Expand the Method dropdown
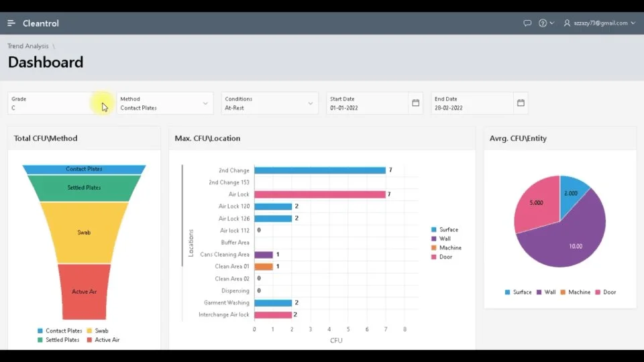644x362 pixels. point(205,103)
